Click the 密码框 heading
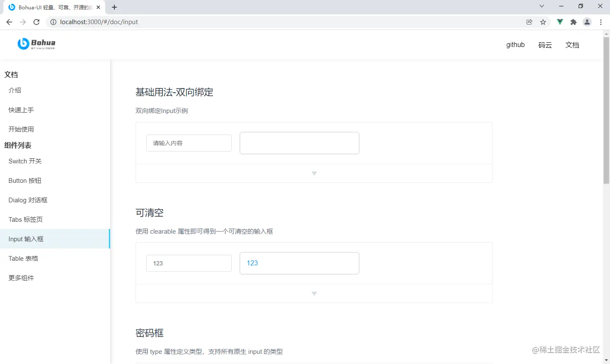The image size is (610, 364). point(150,333)
